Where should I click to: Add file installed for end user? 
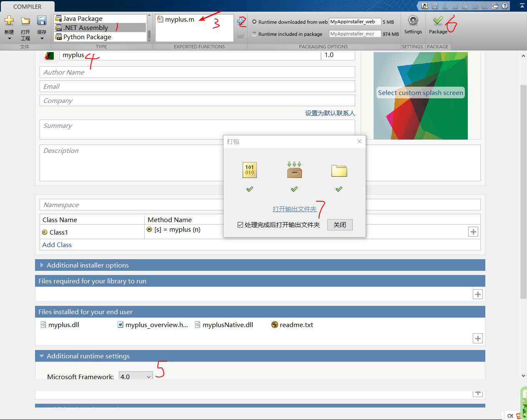(x=478, y=339)
